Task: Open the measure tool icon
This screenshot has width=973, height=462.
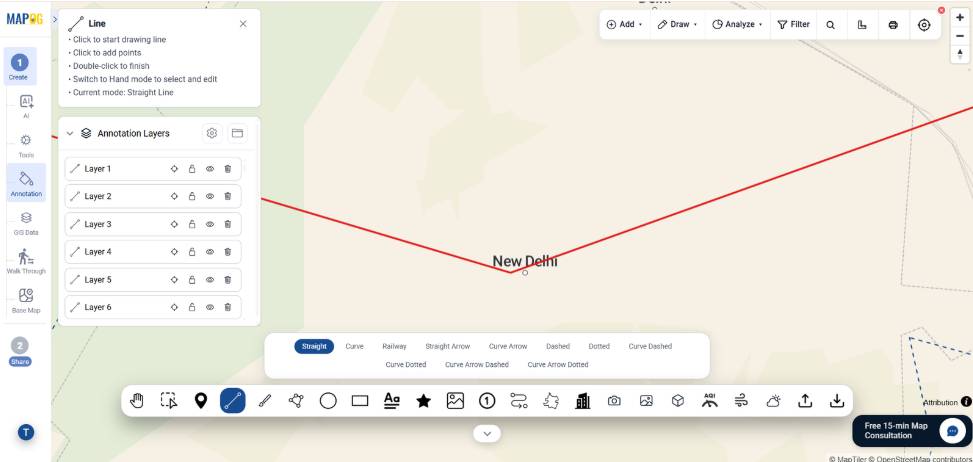Action: pos(861,25)
